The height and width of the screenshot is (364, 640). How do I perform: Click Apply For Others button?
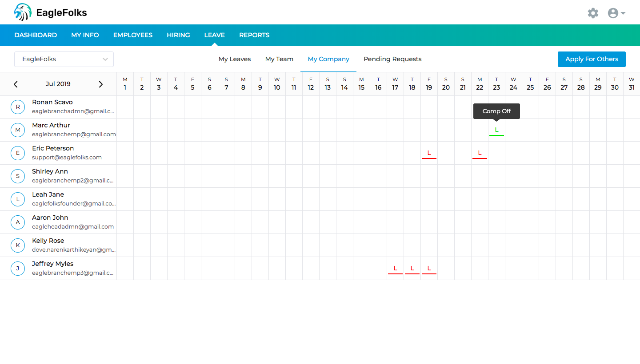pyautogui.click(x=592, y=59)
